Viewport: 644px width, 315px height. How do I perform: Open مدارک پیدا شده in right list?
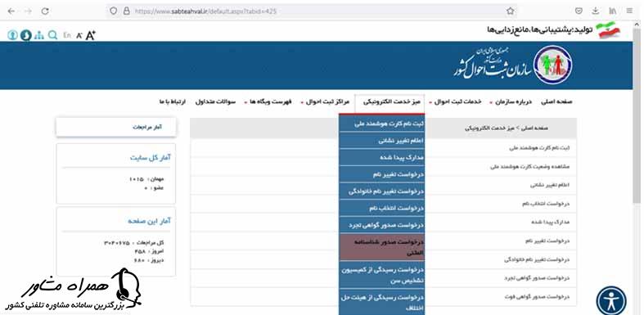[551, 223]
